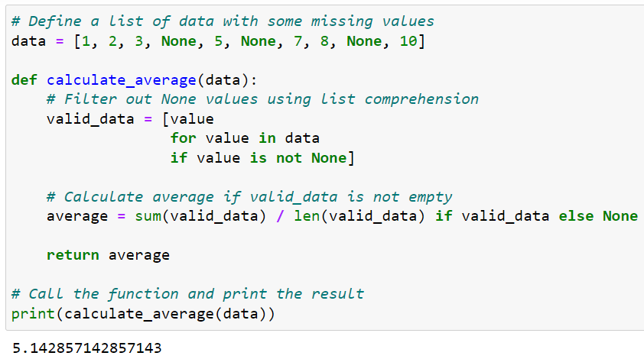Click the return keyword

(73, 255)
